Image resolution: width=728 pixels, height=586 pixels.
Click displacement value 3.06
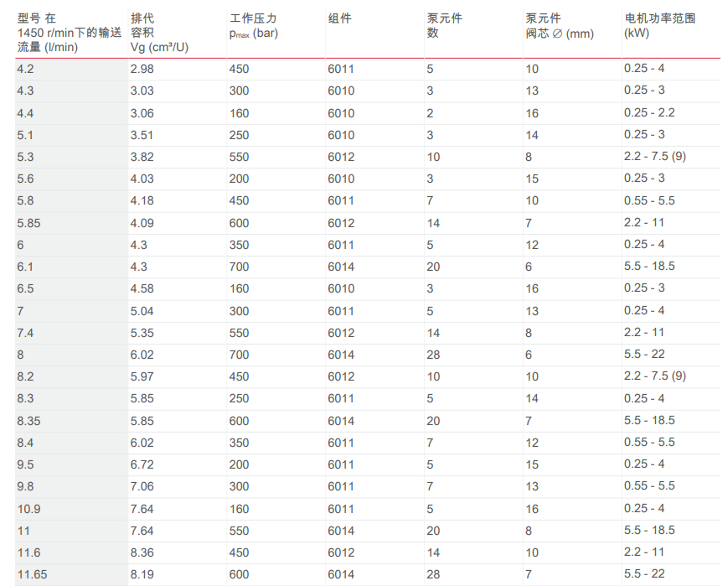(142, 113)
